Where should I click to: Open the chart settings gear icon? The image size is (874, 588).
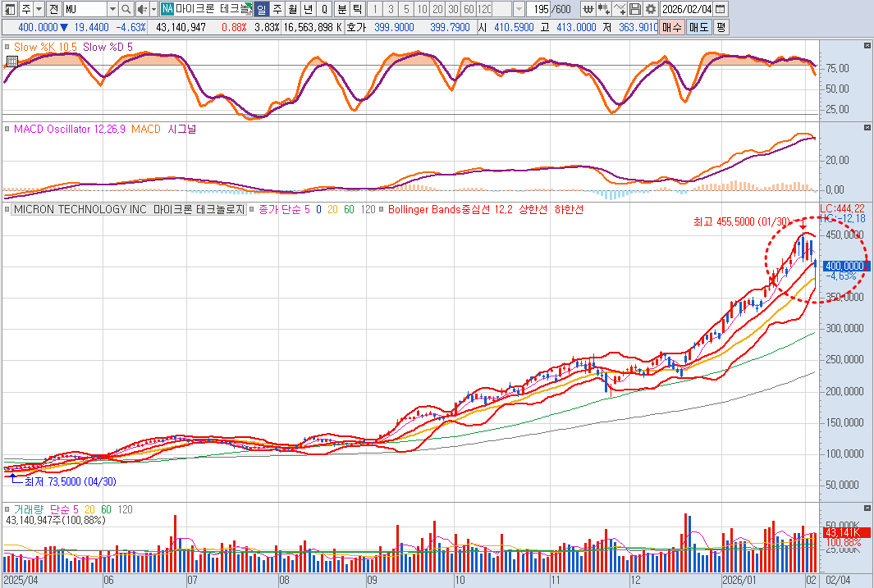tap(650, 9)
